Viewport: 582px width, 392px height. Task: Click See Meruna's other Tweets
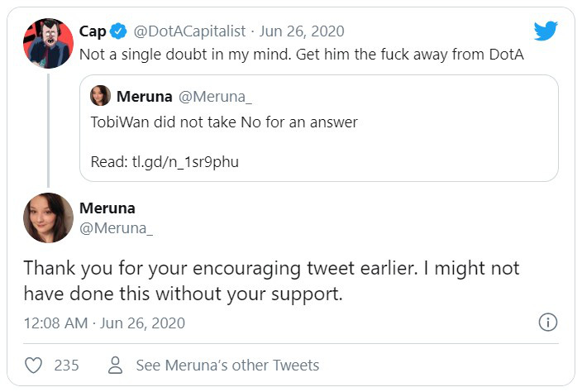(227, 366)
